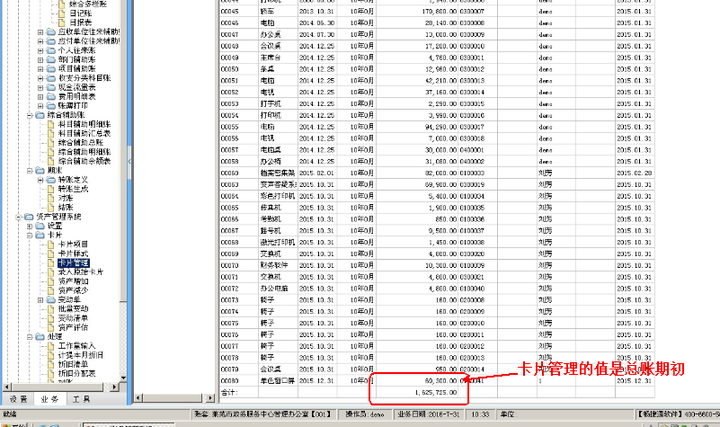Collapse the 综合辅助账 folder node

[x=29, y=115]
